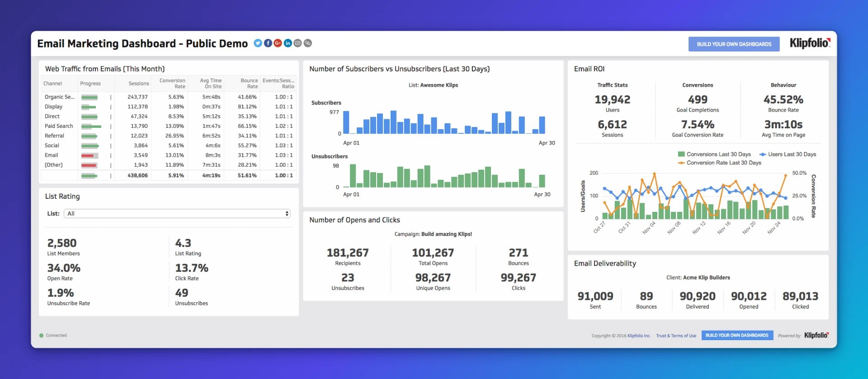Click the 101,267 Total Opens value
This screenshot has width=868, height=379.
pyautogui.click(x=433, y=253)
